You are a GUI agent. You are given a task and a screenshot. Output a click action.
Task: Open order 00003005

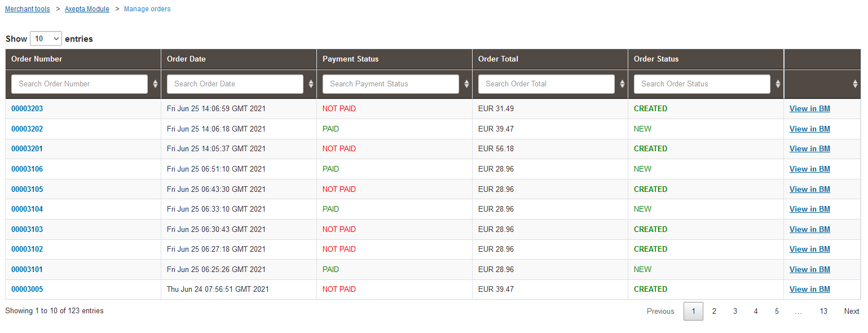[27, 290]
